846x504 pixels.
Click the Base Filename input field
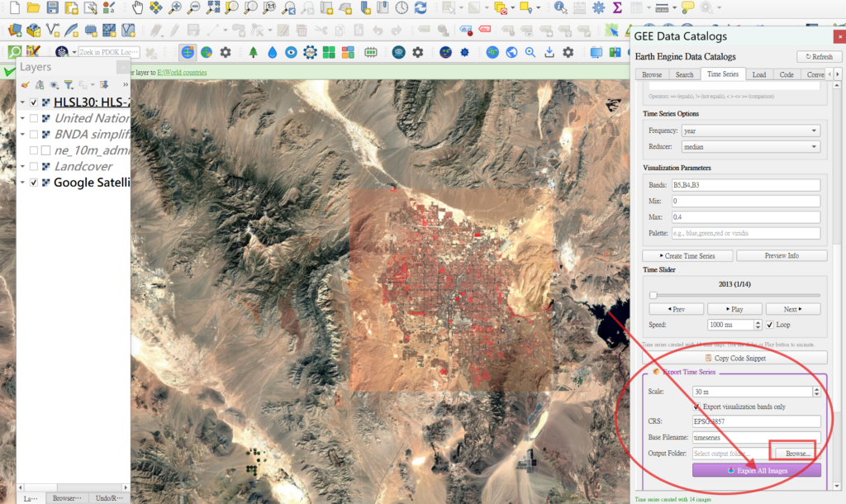pos(756,437)
